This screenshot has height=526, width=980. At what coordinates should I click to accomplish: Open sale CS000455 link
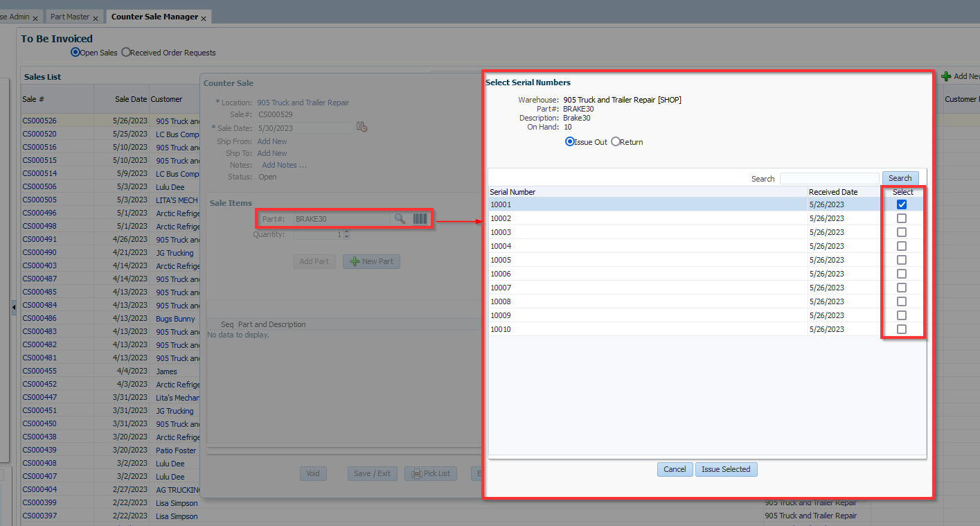(39, 371)
